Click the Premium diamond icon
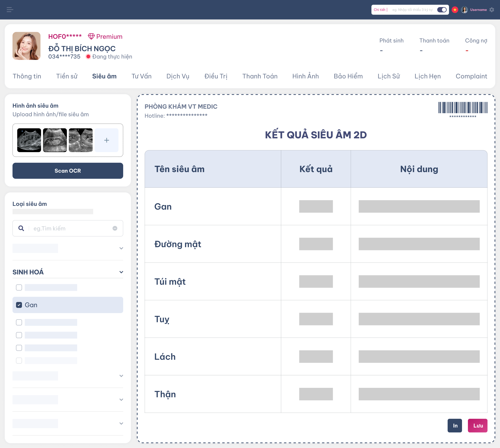Screen dimensions: 500x448 91,37
